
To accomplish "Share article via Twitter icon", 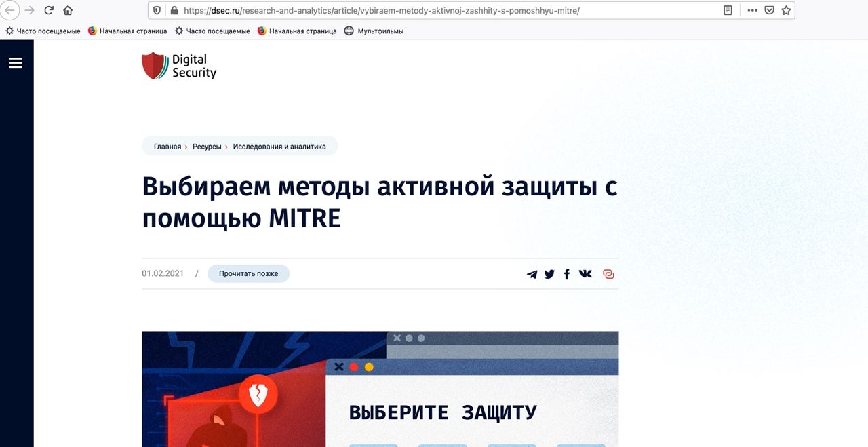I will tap(549, 274).
